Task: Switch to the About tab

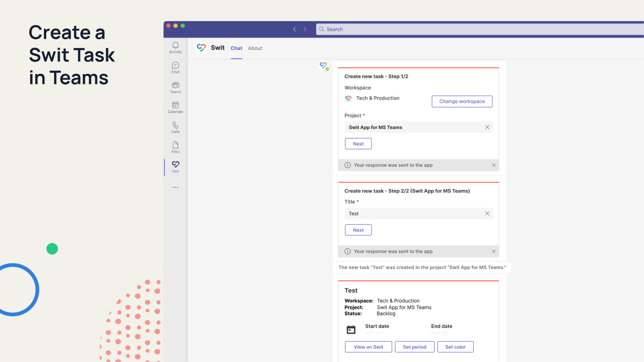Action: click(x=255, y=48)
